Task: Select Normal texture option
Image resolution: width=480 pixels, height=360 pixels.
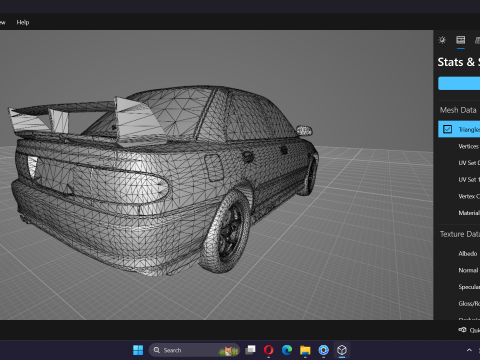Action: pos(468,270)
